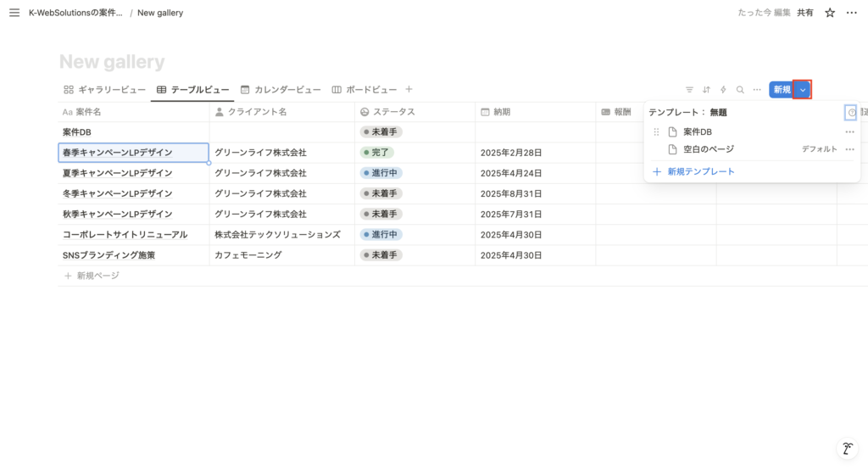Image resolution: width=868 pixels, height=469 pixels.
Task: Open the sidebar hamburger menu
Action: [14, 13]
